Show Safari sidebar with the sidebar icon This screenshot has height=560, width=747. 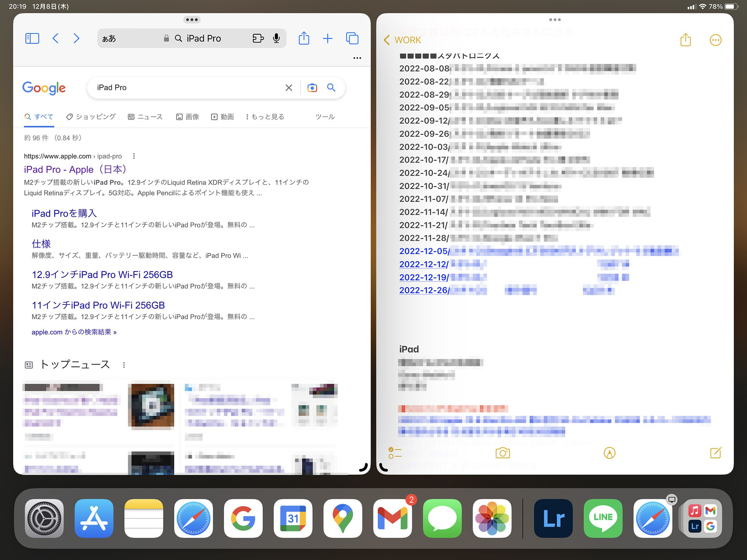(32, 38)
